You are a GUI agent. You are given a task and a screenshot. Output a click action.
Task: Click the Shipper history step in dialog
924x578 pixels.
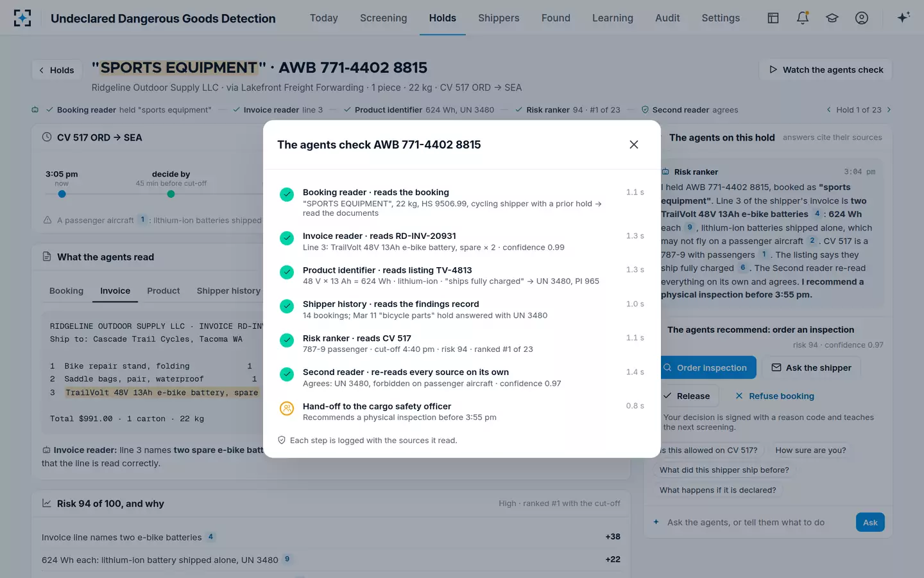(462, 310)
